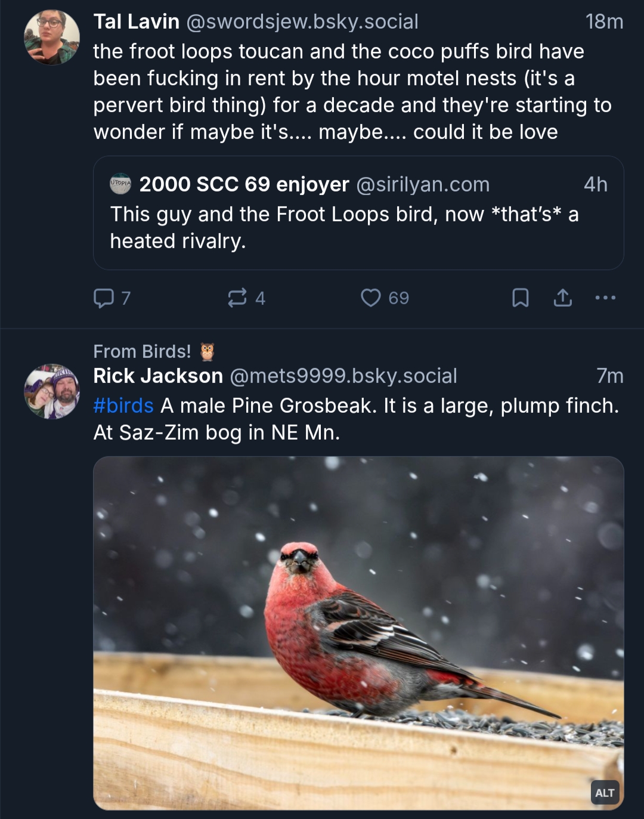Open the Pine Grosbeak photo
The height and width of the screenshot is (819, 644).
coord(358,632)
